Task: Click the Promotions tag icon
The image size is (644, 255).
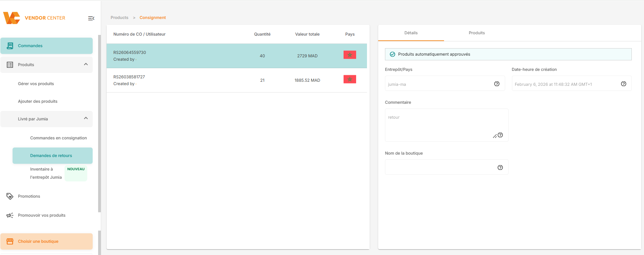Action: 10,196
